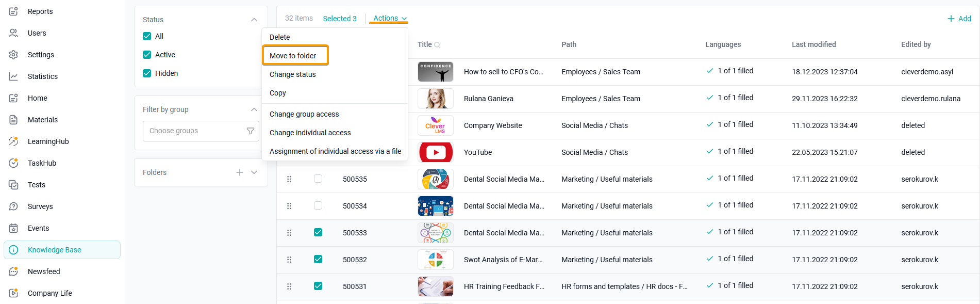Open the LearningHub rocket icon
Image resolution: width=980 pixels, height=304 pixels.
(x=14, y=141)
